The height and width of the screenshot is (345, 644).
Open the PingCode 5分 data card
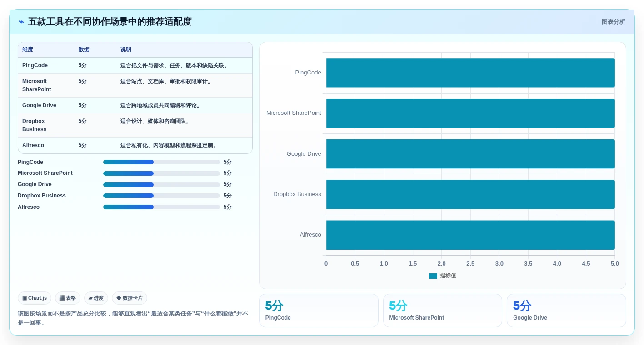319,310
